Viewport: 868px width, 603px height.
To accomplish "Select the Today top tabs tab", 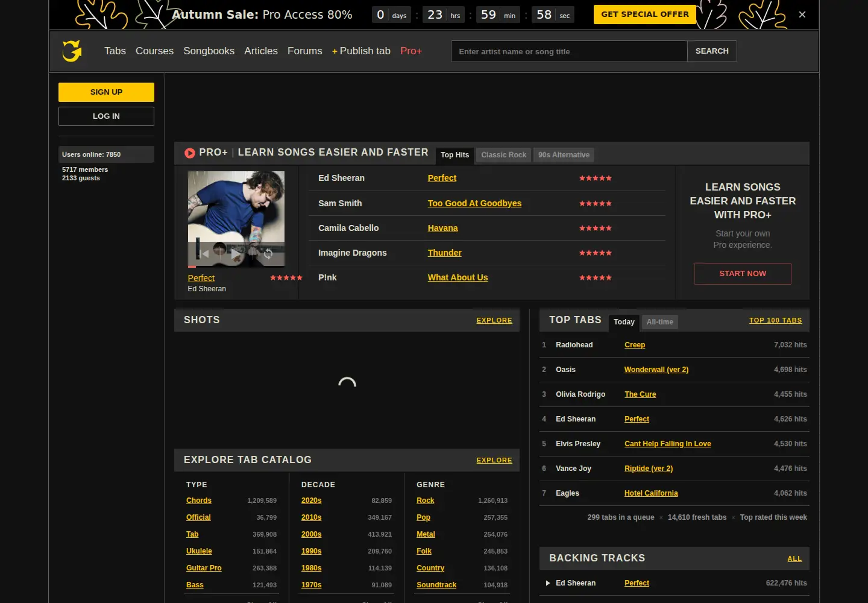I will pyautogui.click(x=624, y=323).
